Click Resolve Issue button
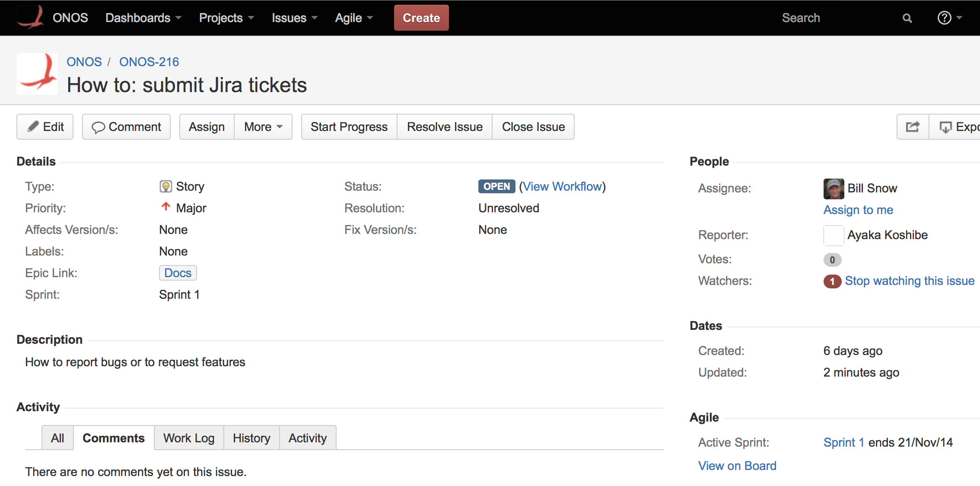The image size is (980, 486). pyautogui.click(x=445, y=127)
